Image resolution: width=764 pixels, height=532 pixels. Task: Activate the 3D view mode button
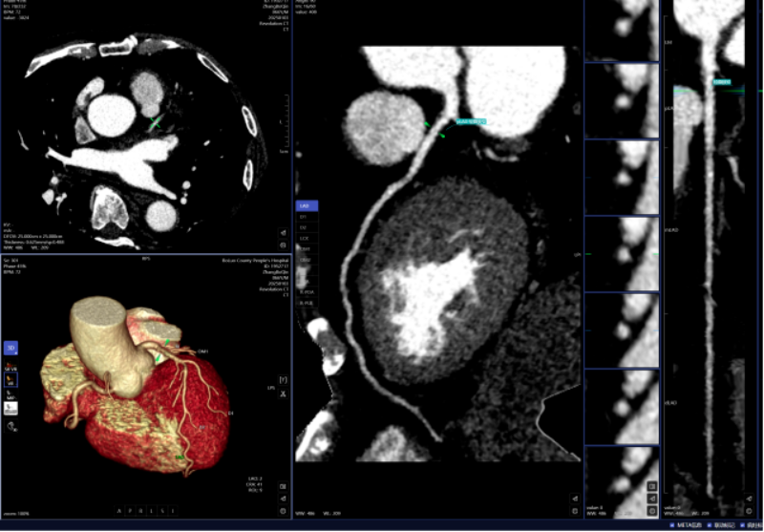(11, 348)
